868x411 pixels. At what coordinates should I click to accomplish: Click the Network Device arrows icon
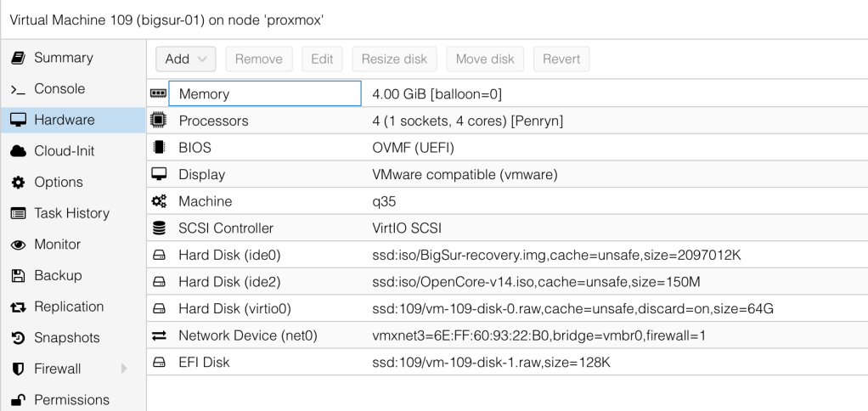[158, 336]
